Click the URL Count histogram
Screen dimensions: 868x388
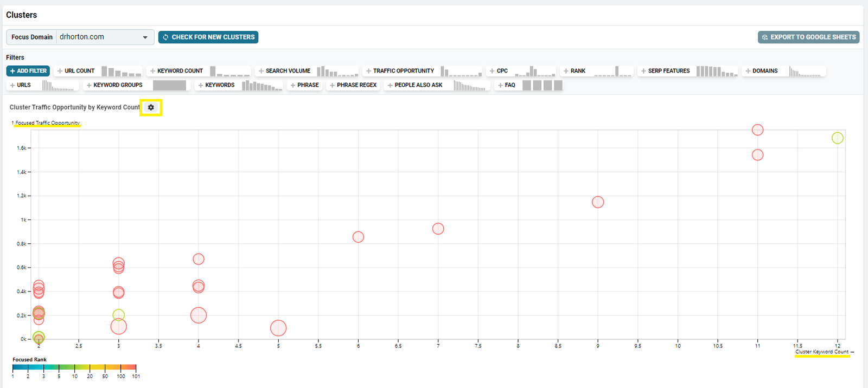coord(122,72)
